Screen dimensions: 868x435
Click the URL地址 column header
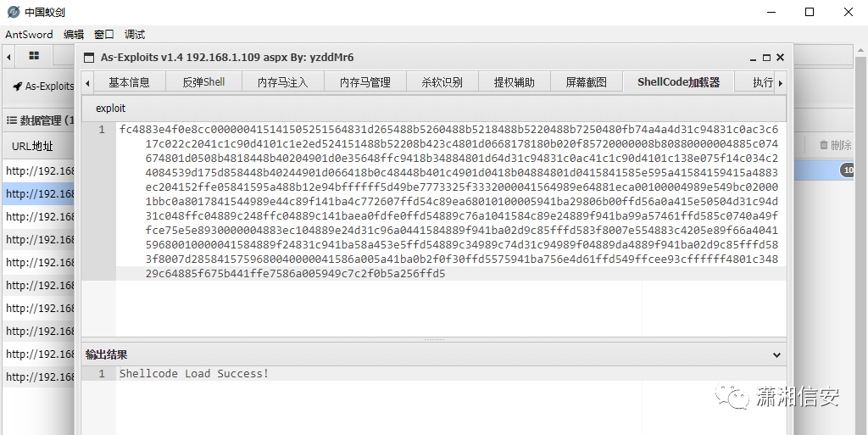(33, 146)
